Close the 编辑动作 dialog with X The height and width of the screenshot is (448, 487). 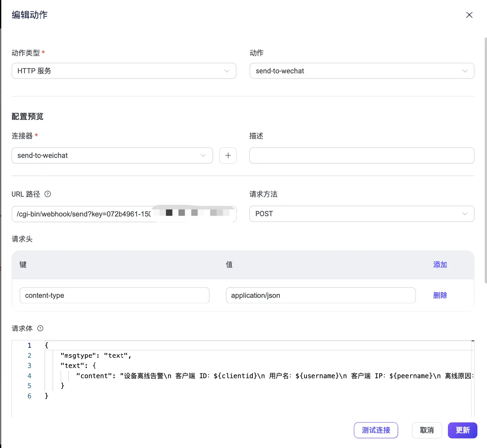[x=469, y=15]
